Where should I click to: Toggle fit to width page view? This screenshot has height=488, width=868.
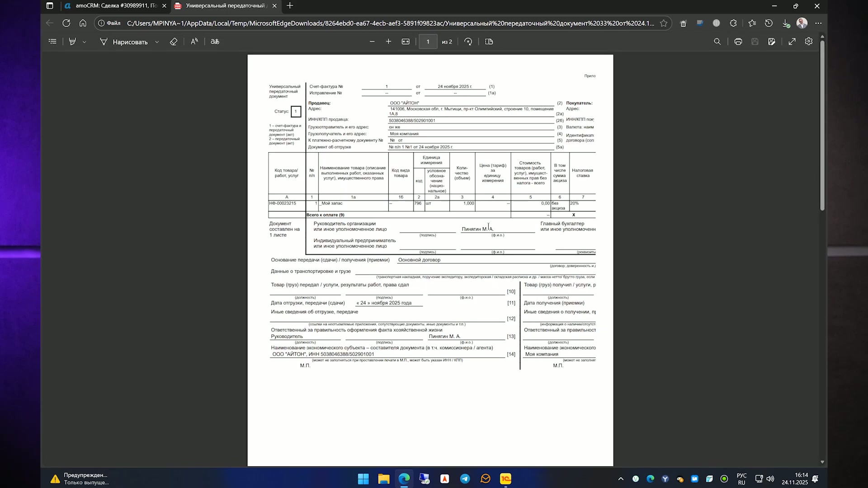click(406, 42)
